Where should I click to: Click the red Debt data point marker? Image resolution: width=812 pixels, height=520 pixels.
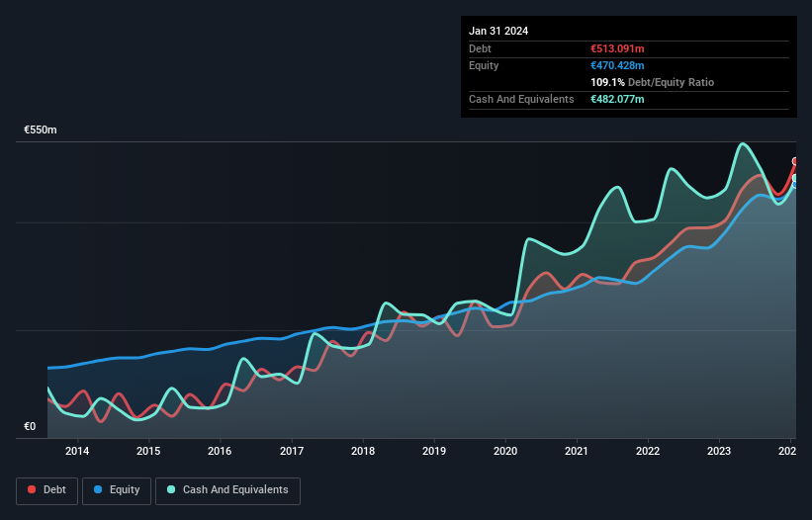pos(795,161)
